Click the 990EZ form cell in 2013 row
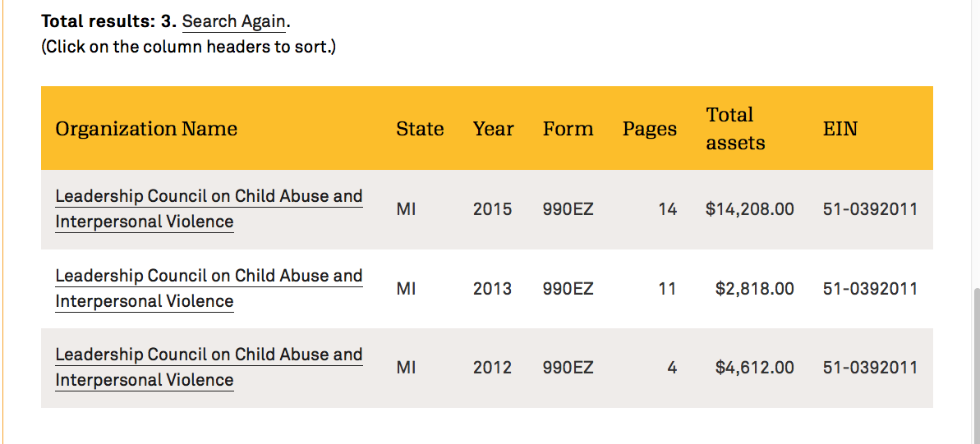Image resolution: width=980 pixels, height=444 pixels. click(x=568, y=289)
